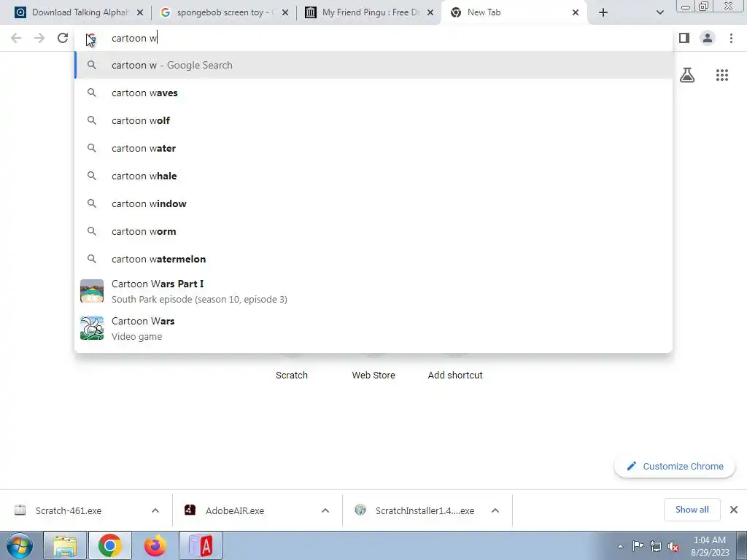Pick the cartoon whale suggestion
Screen dimensions: 747x560
[x=373, y=176]
